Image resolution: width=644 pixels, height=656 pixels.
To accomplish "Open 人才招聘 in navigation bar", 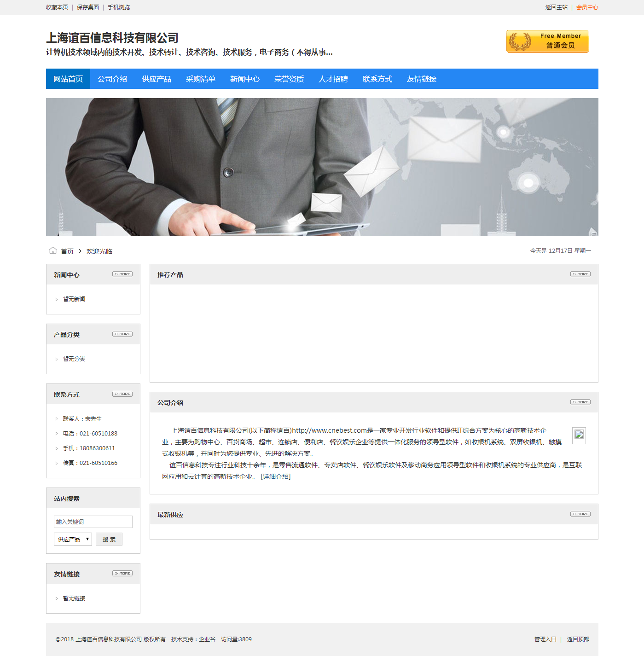I will point(333,79).
